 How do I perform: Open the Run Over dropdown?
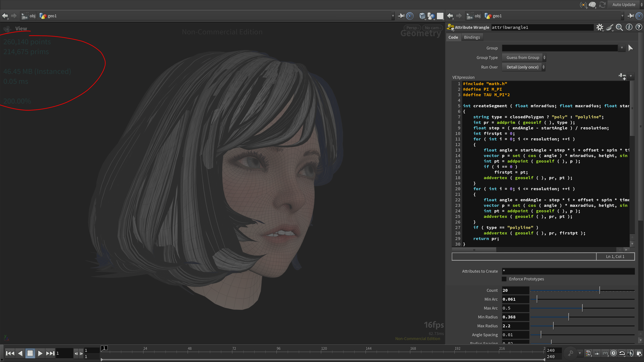[x=523, y=67]
